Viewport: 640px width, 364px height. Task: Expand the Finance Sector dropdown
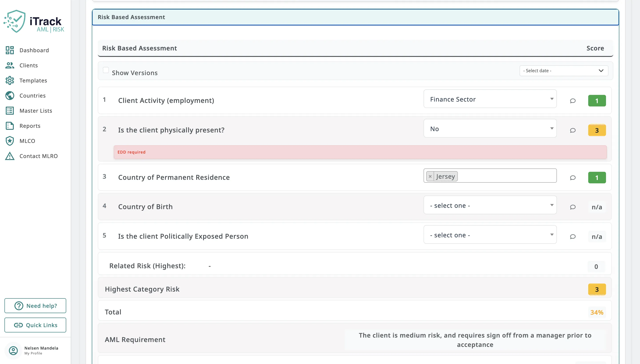pyautogui.click(x=490, y=99)
